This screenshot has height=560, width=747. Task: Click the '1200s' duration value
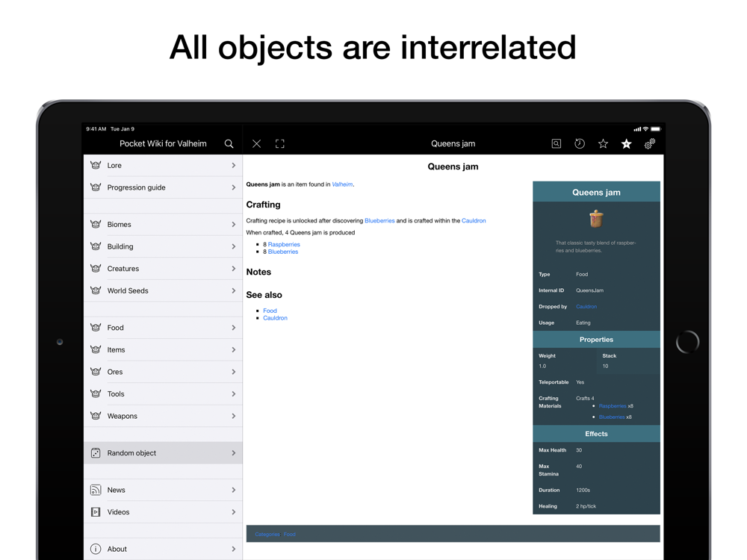(x=583, y=490)
